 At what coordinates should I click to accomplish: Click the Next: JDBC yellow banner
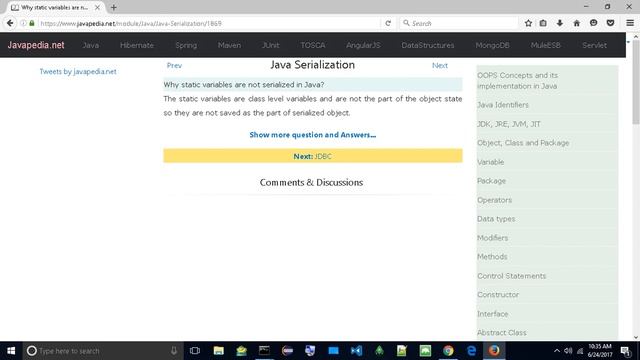pos(313,156)
